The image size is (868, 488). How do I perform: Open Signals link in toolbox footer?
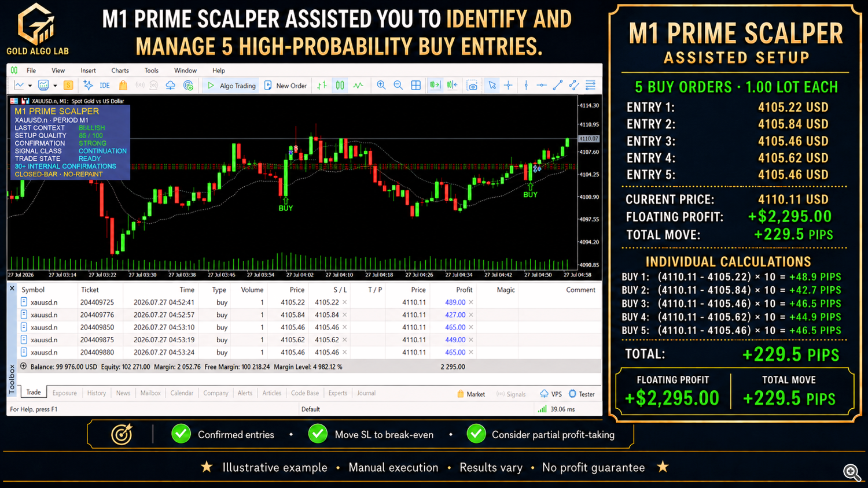point(511,394)
